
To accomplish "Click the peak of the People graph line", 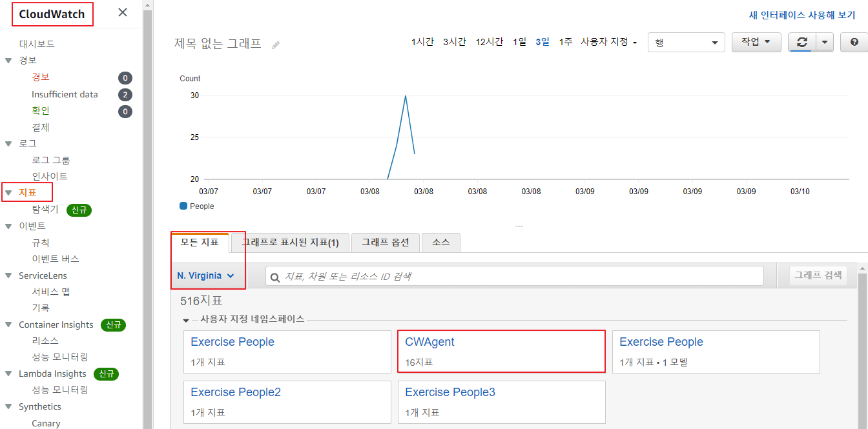I will tap(405, 95).
